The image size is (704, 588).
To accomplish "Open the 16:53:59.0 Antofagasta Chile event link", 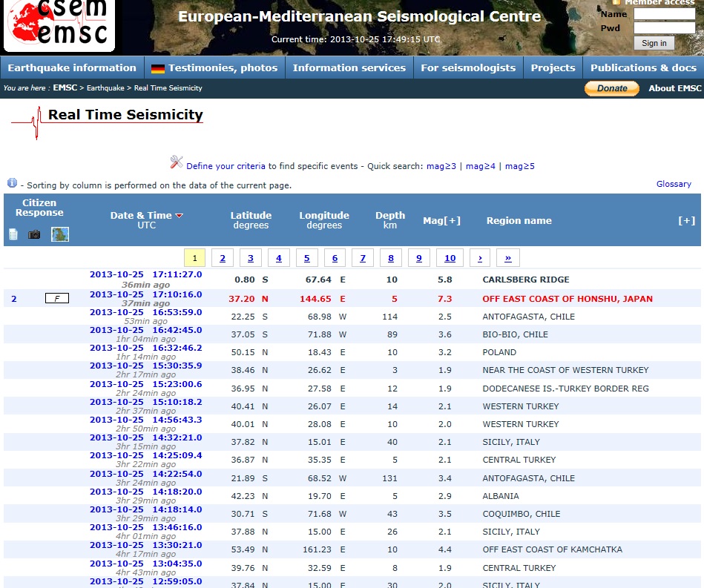I will [x=146, y=312].
